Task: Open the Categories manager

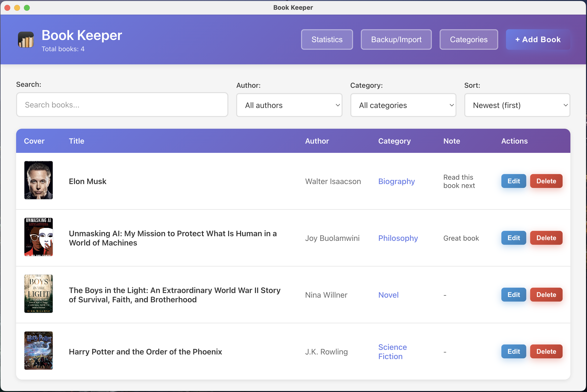Action: coord(468,39)
